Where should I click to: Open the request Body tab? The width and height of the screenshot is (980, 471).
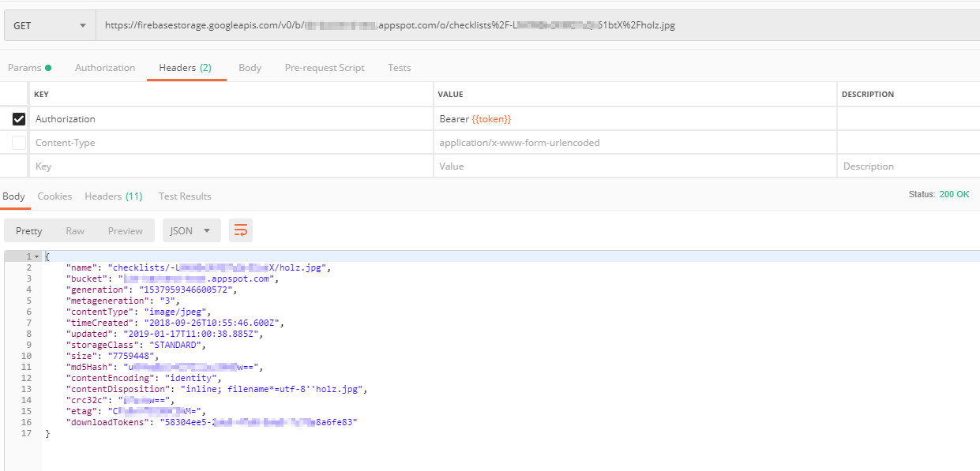250,68
